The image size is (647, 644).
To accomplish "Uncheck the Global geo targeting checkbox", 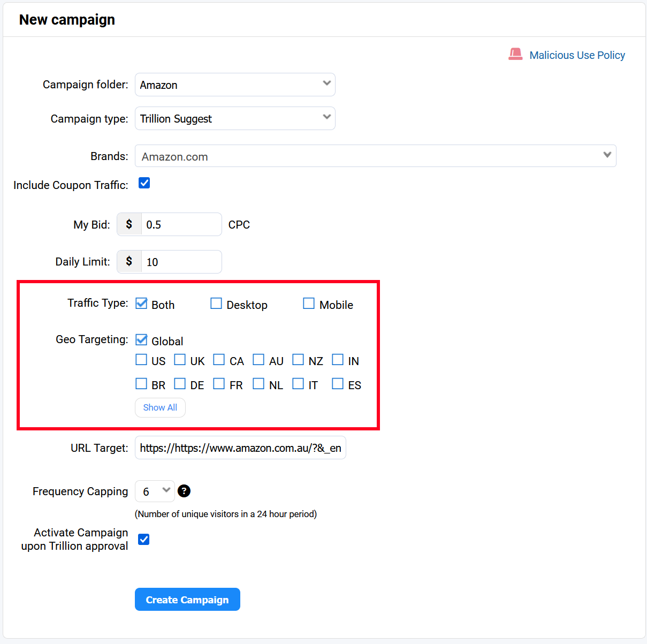I will tap(141, 340).
